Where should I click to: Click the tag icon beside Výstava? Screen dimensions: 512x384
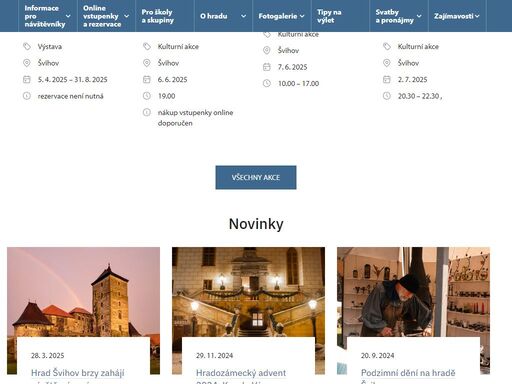pyautogui.click(x=27, y=47)
